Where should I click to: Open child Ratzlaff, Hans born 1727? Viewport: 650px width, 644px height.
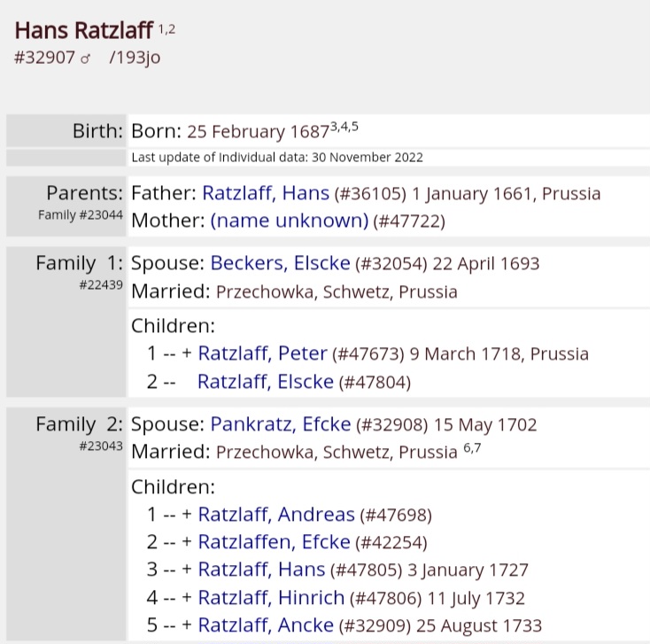pos(261,570)
